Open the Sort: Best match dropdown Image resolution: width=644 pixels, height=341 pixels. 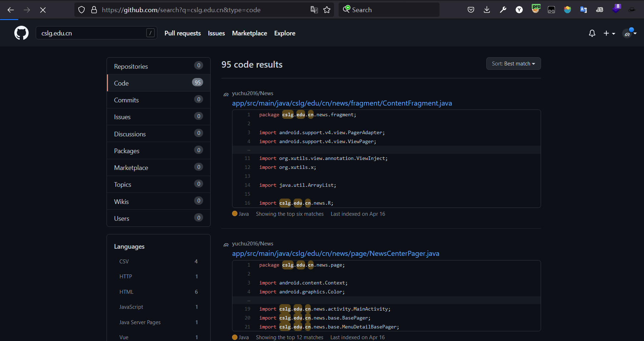[513, 64]
